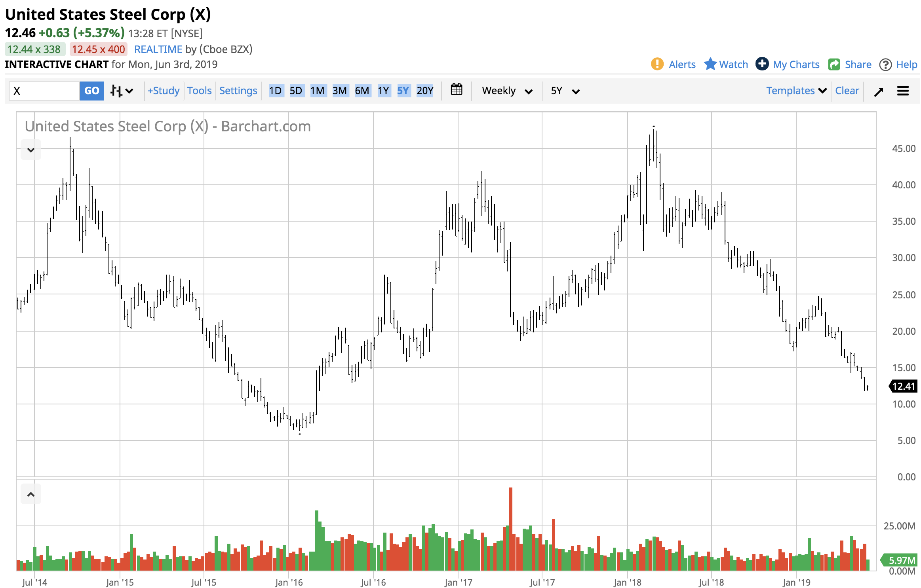Image resolution: width=921 pixels, height=588 pixels.
Task: Click the GO button
Action: tap(92, 91)
